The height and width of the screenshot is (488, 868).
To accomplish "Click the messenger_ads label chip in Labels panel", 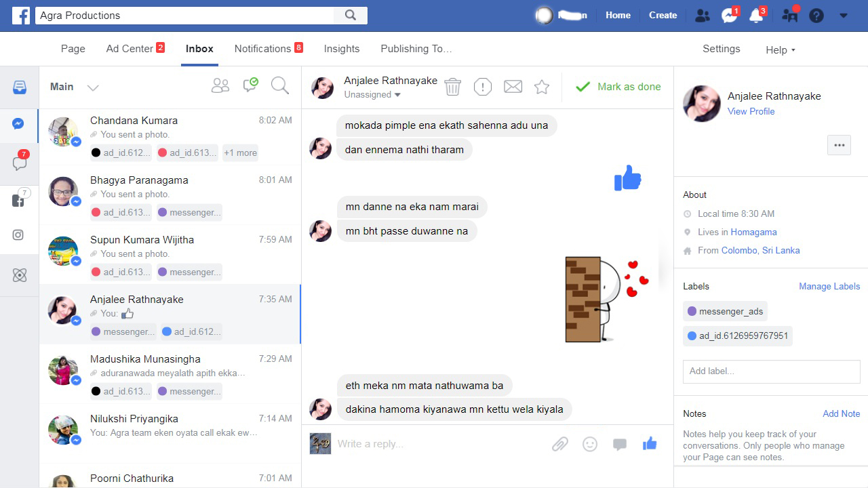I will point(725,311).
